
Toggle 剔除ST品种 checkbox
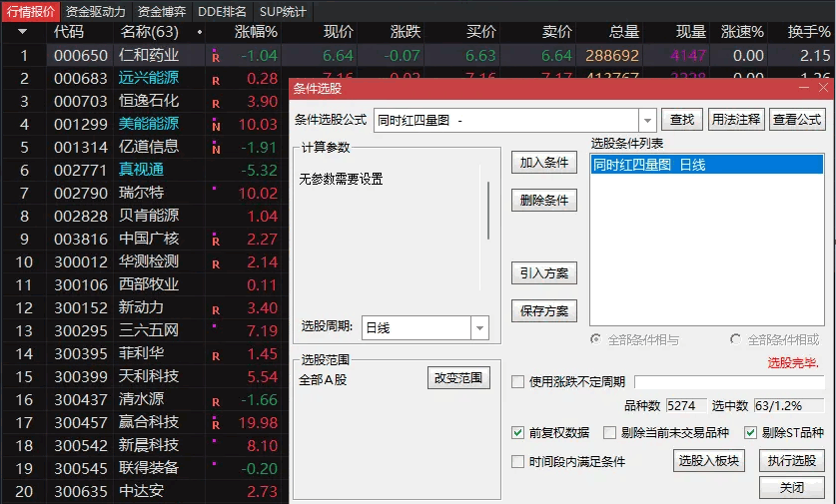pos(750,432)
